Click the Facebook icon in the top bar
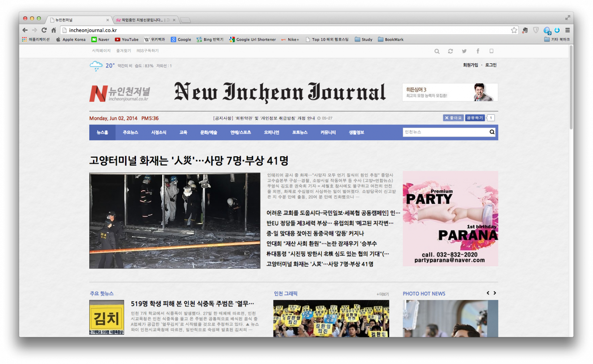This screenshot has height=364, width=593. click(x=478, y=51)
